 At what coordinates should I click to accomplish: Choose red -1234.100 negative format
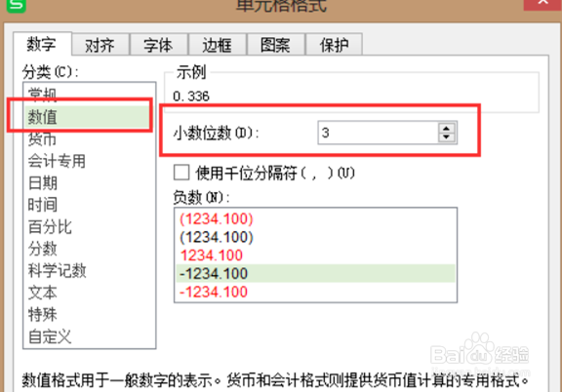[315, 292]
